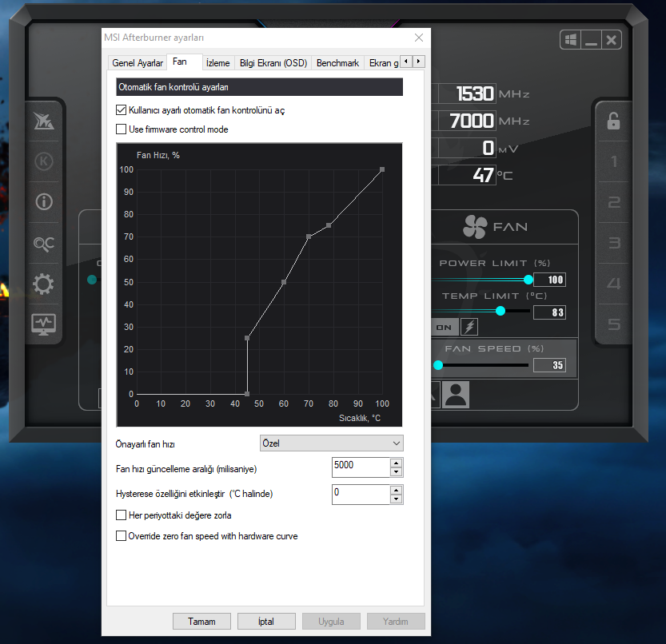Click the hysteresis input field showing 0
Viewport: 666px width, 644px height.
(361, 494)
